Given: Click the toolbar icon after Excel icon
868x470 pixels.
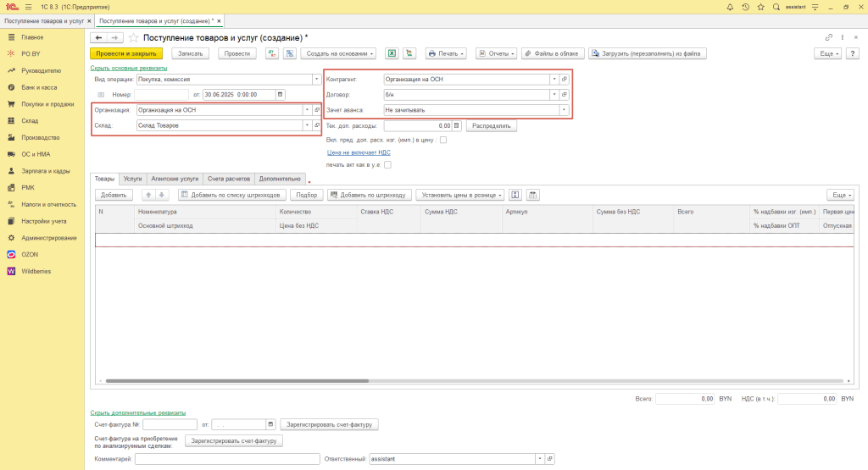Looking at the screenshot, I should [409, 53].
